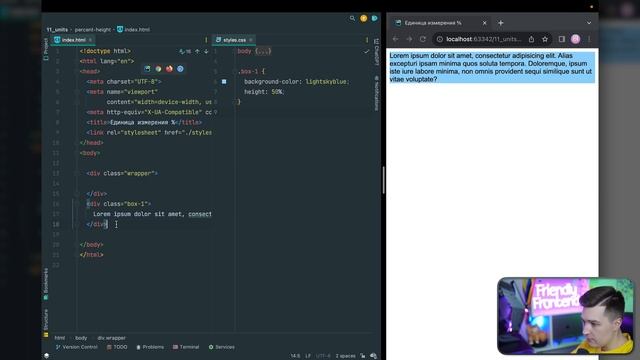
Task: Open a new browser tab
Action: pyautogui.click(x=500, y=23)
